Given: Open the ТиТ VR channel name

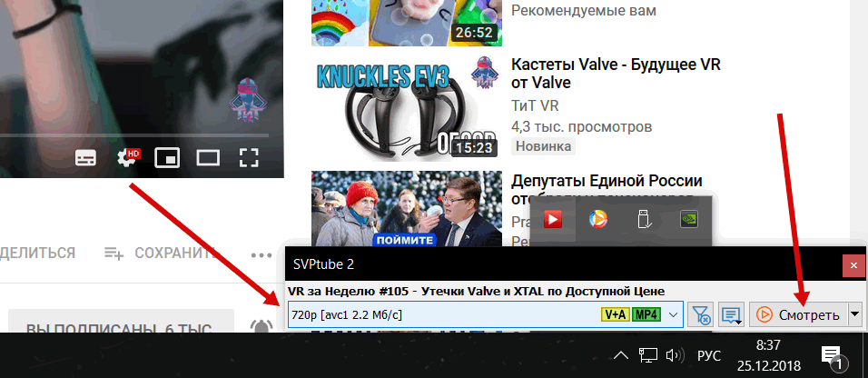Looking at the screenshot, I should (x=537, y=106).
